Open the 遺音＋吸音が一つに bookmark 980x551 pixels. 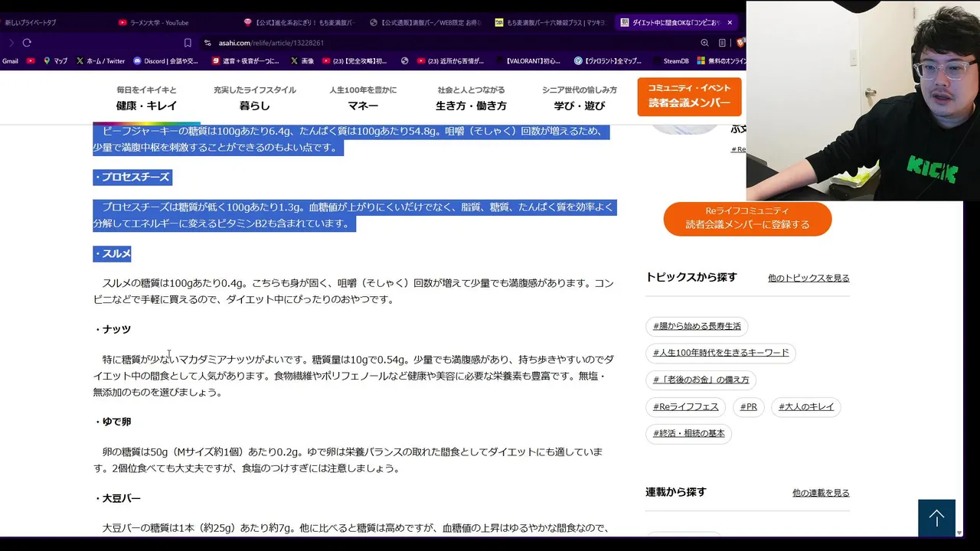245,61
